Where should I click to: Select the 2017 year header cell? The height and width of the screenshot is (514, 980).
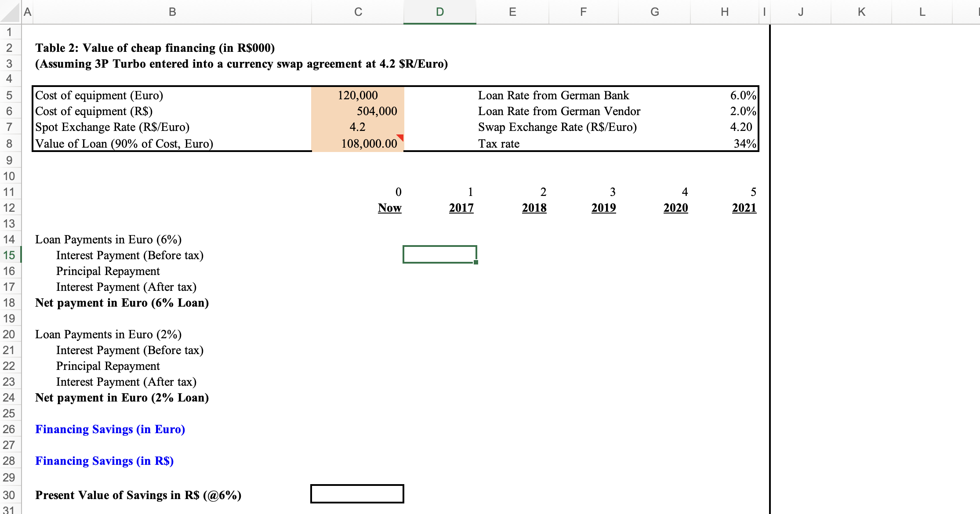[x=461, y=208]
